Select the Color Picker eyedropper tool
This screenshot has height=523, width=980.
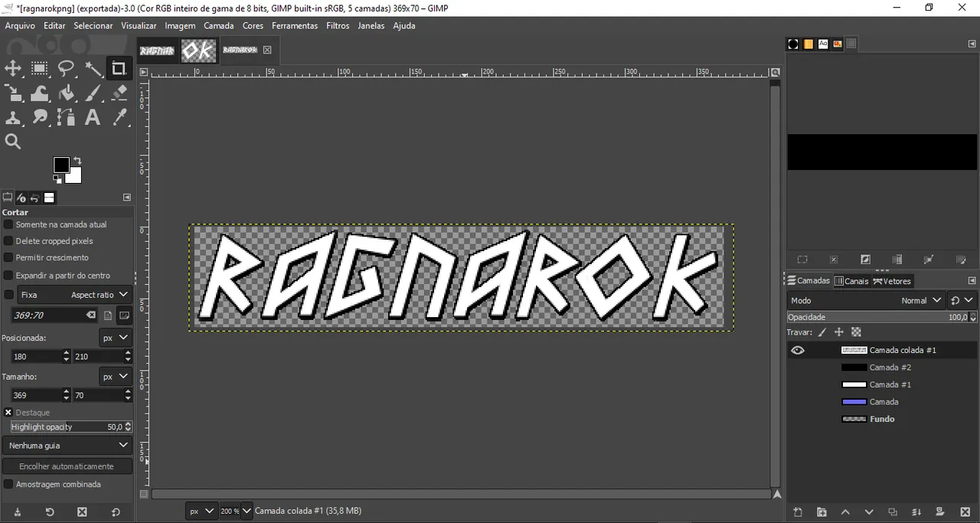(119, 118)
